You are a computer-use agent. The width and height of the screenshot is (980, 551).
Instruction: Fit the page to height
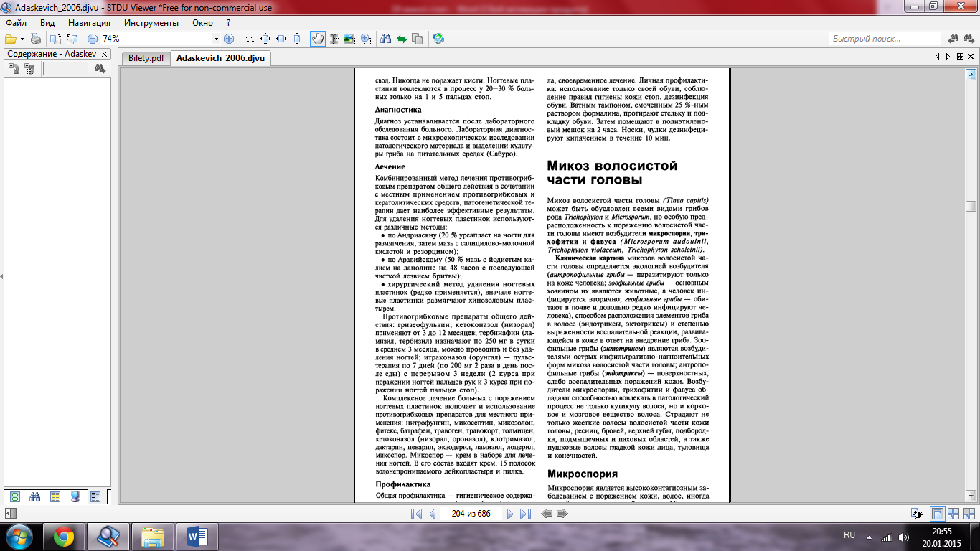tap(297, 39)
